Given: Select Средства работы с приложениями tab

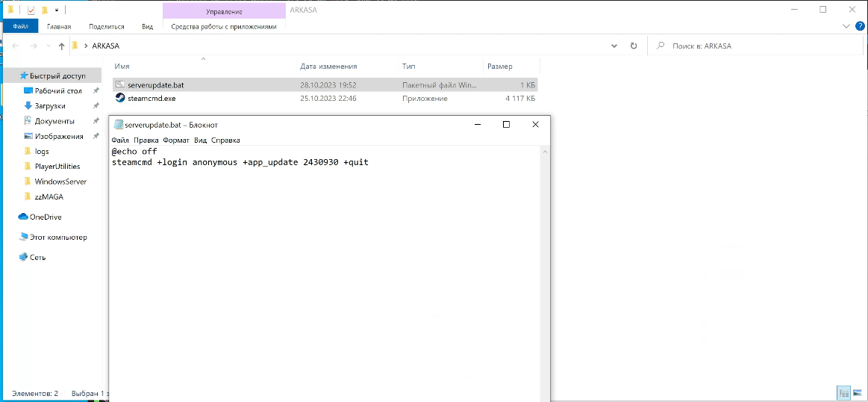Looking at the screenshot, I should (x=224, y=26).
